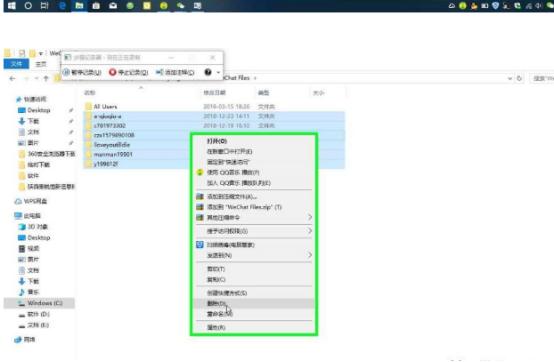Viewport: 554px width, 362px height.
Task: Click the Cortana circle icon on taskbar
Action: 28,6
